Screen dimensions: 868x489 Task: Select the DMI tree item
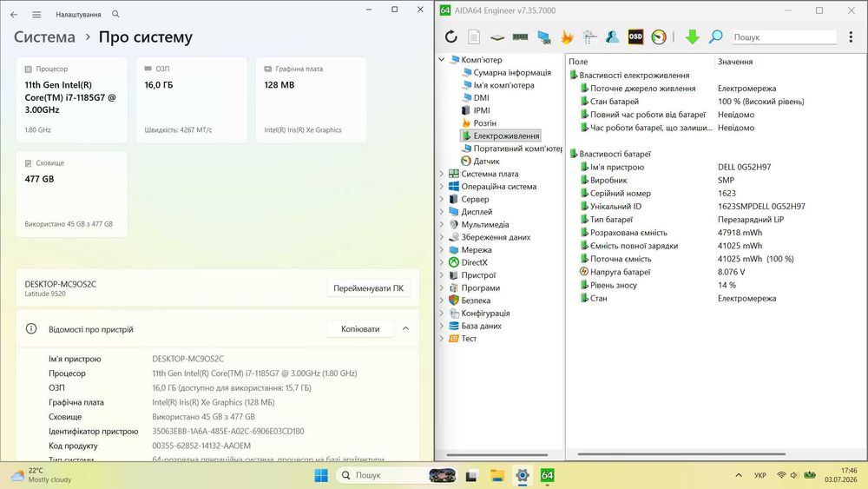(481, 98)
